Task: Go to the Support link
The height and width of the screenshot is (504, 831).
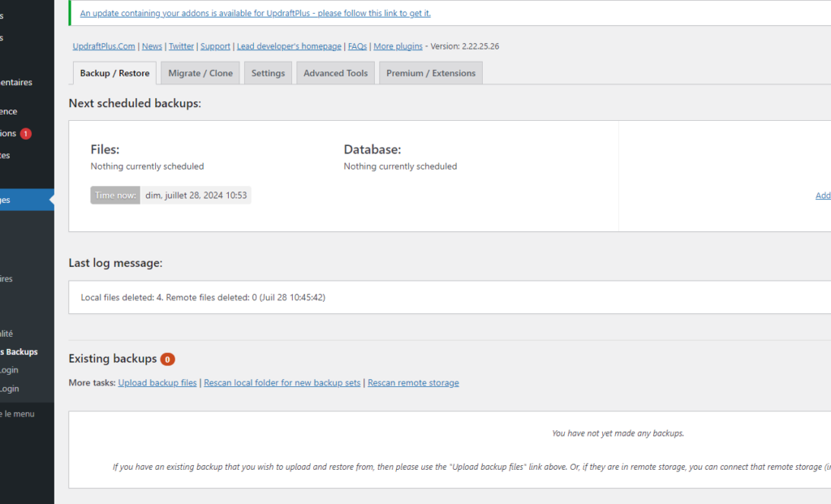Action: coord(215,46)
